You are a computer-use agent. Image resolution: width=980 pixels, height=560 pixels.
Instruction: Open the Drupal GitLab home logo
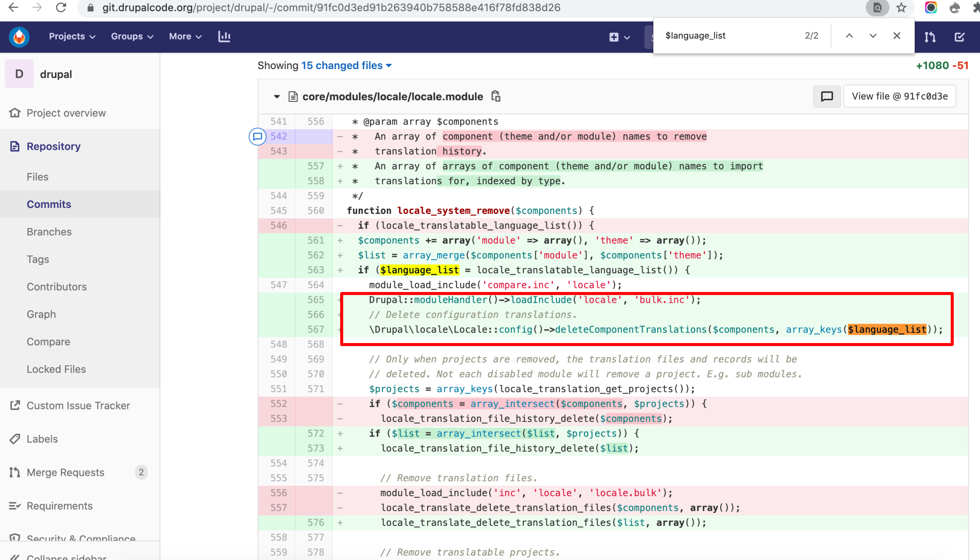point(18,36)
